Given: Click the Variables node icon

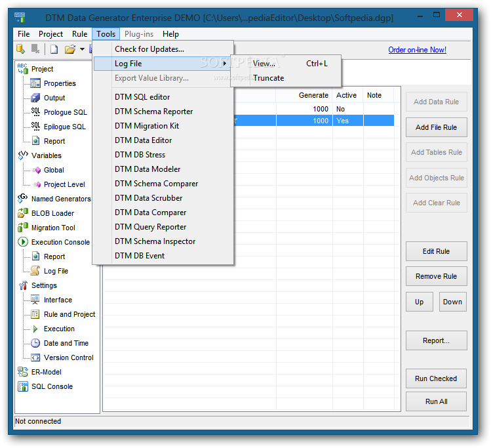Looking at the screenshot, I should tap(23, 155).
